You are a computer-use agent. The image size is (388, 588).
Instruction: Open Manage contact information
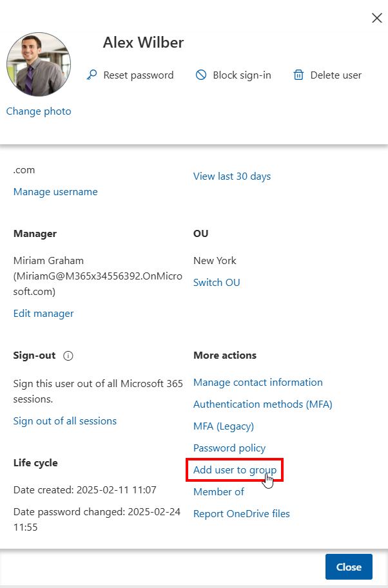[x=258, y=383]
